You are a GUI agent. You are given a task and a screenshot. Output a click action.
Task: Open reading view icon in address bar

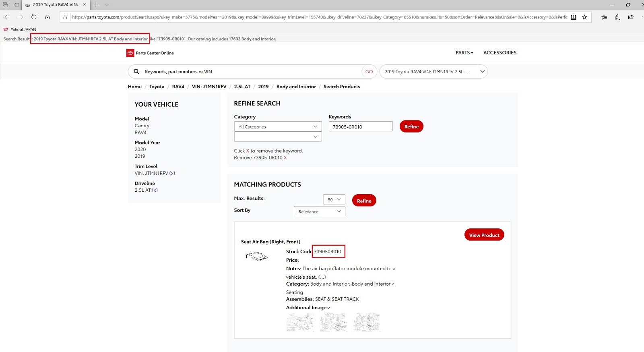pos(574,17)
